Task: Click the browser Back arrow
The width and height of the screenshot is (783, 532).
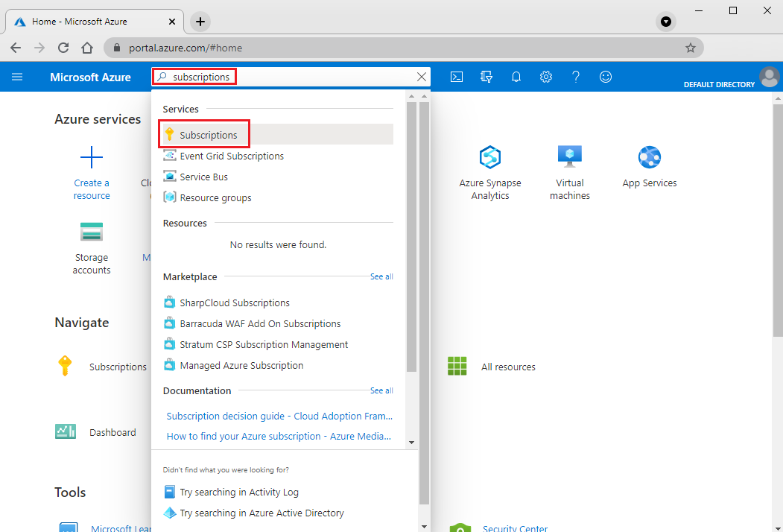Action: click(x=16, y=48)
